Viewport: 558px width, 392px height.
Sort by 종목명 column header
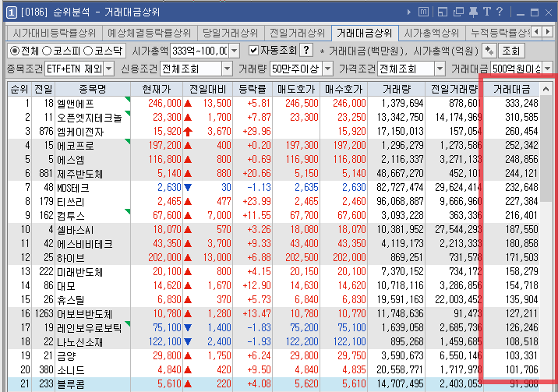click(x=93, y=89)
